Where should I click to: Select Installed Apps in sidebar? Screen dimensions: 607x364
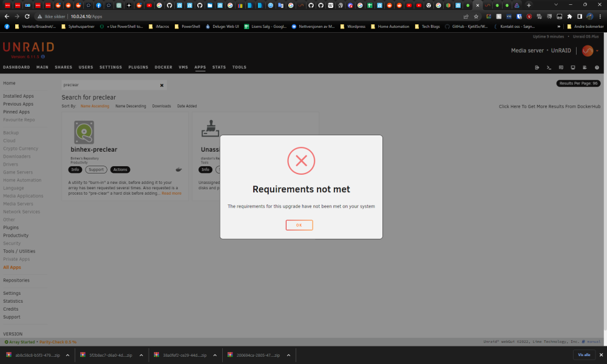[18, 96]
